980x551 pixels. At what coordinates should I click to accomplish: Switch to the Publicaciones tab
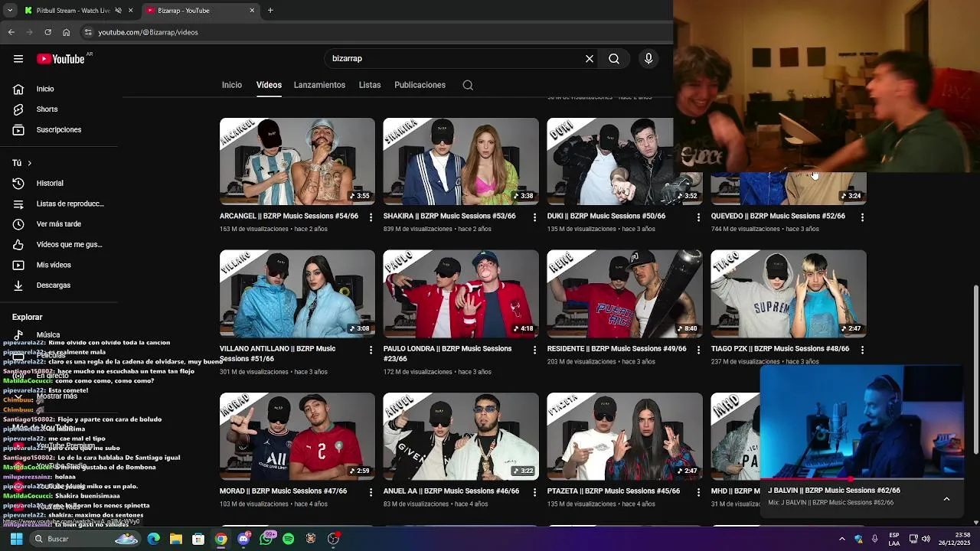click(x=420, y=85)
